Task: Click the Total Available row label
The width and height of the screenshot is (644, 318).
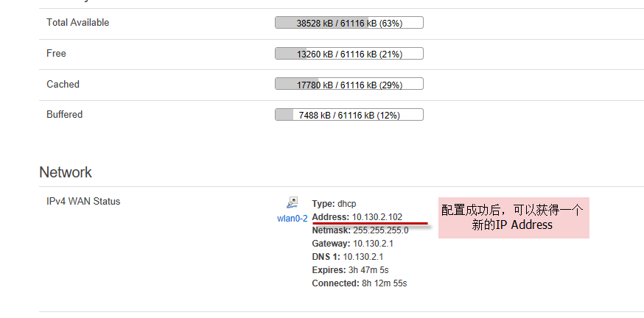Action: point(78,23)
